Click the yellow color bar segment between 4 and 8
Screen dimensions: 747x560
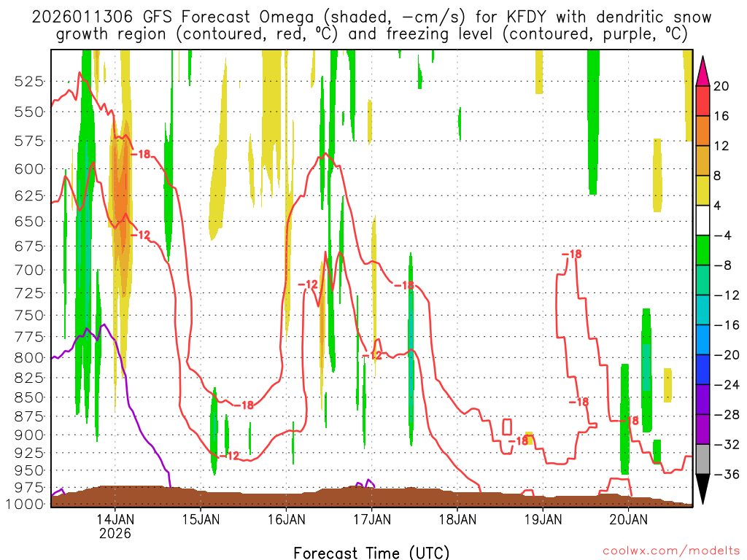coord(703,190)
